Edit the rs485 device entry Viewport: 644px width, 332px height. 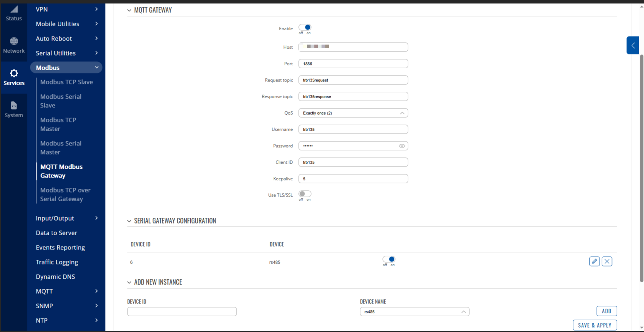(594, 262)
